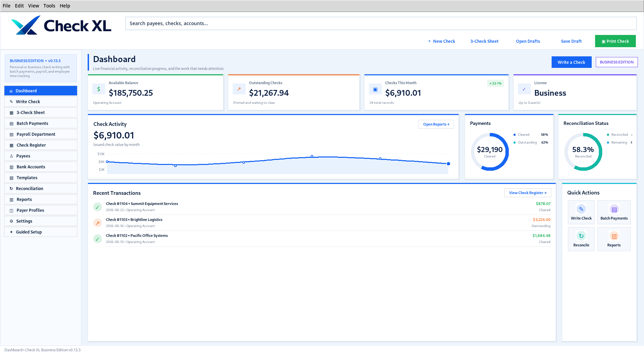
Task: Open the Tools menu
Action: pyautogui.click(x=49, y=6)
